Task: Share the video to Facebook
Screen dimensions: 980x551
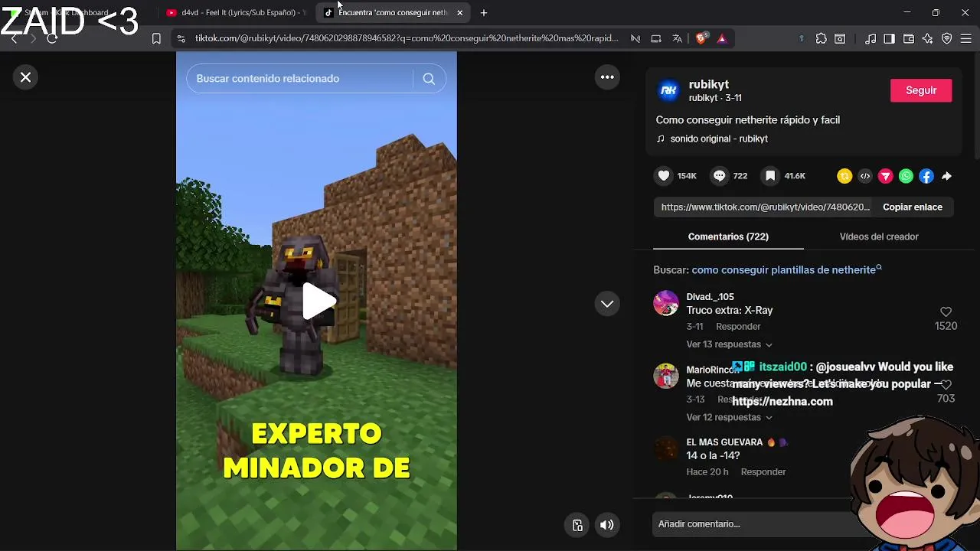Action: click(926, 176)
